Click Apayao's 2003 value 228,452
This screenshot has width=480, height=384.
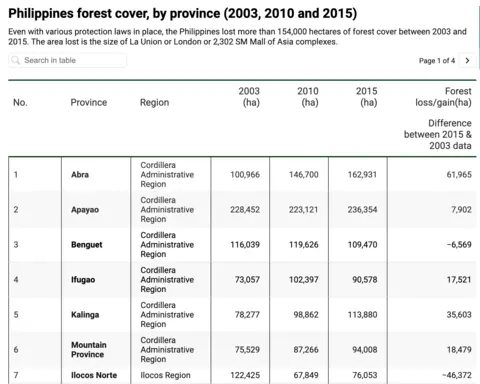click(245, 210)
